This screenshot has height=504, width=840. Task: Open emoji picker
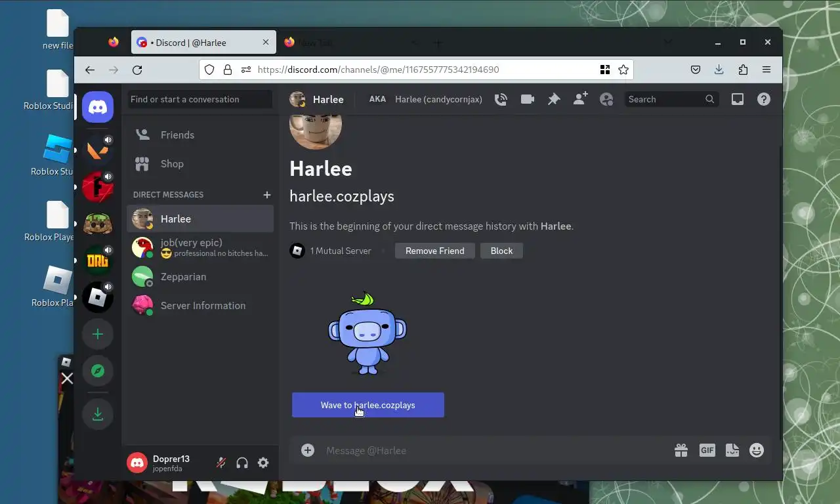pyautogui.click(x=757, y=450)
